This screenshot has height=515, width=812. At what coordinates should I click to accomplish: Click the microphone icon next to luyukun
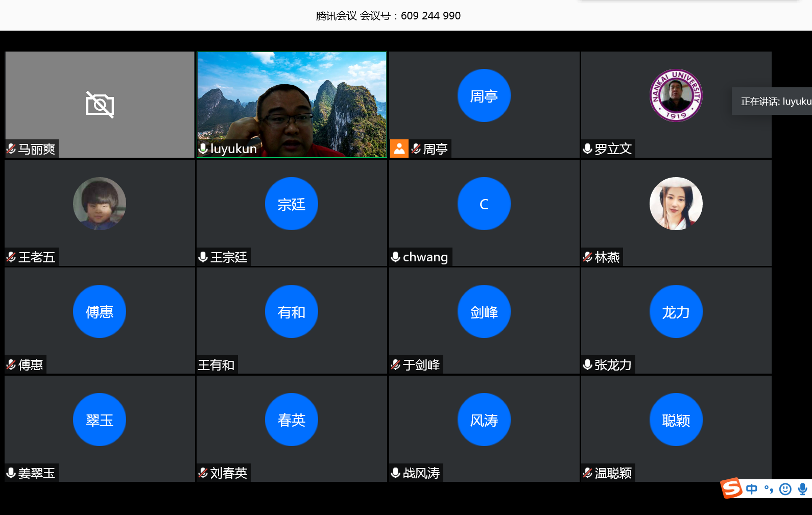tap(203, 149)
